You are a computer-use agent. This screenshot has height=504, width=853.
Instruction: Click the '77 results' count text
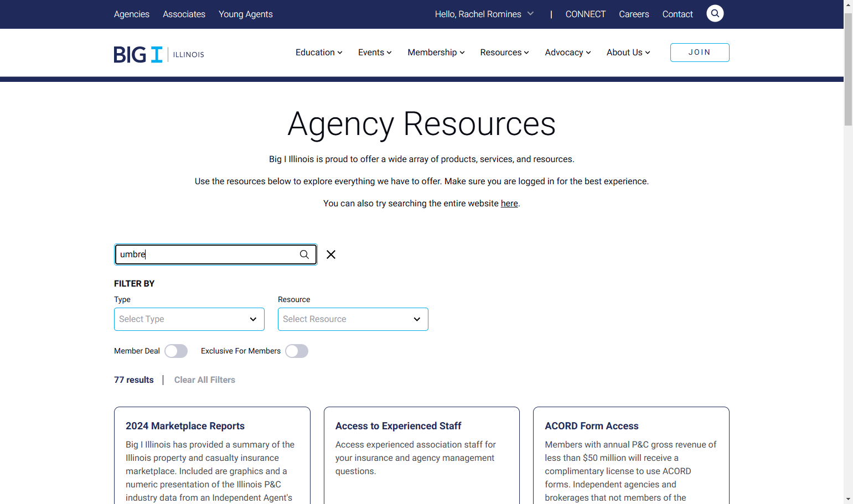tap(134, 380)
